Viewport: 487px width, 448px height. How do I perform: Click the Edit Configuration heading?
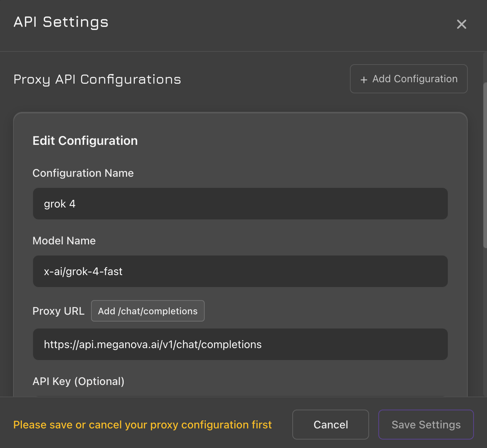85,141
